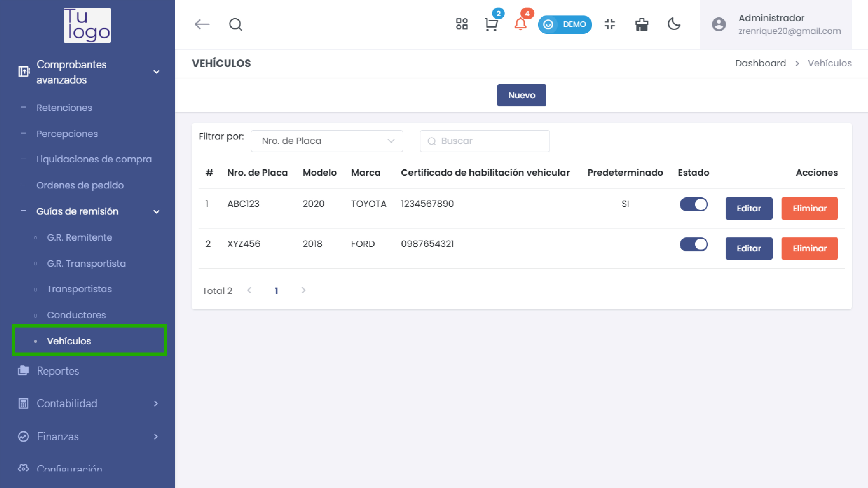Click the back arrow icon
The height and width of the screenshot is (488, 868).
tap(202, 24)
